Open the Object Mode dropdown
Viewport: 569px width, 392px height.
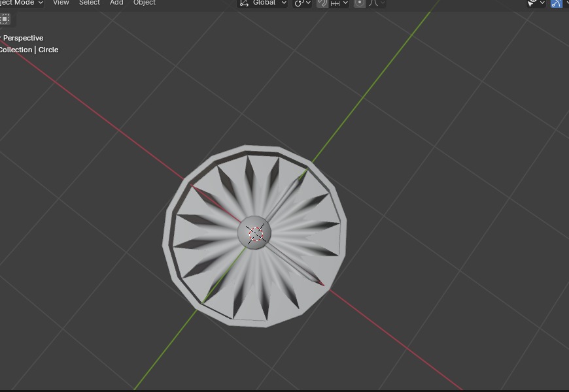21,3
